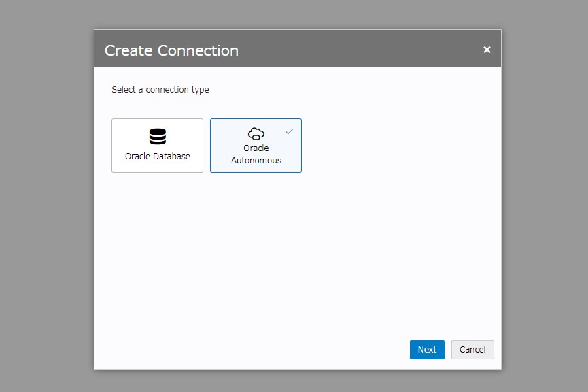Click the checkmark on Oracle Autonomous tile
588x392 pixels.
click(290, 131)
